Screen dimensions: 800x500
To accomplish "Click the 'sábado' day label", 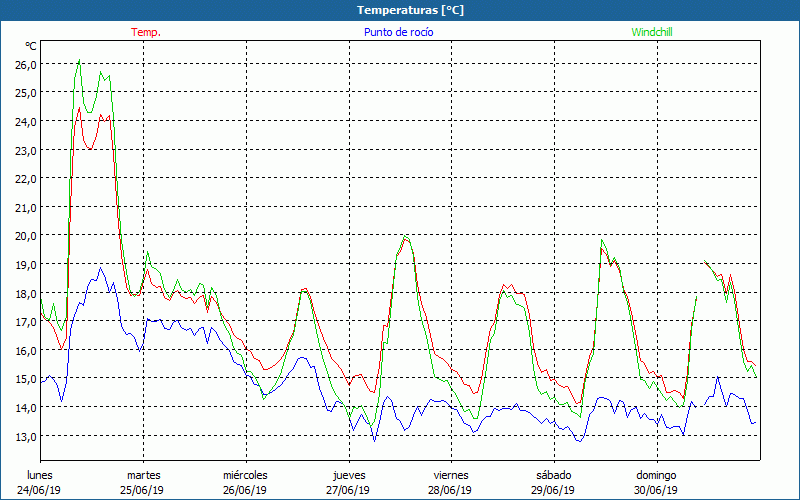I will [554, 475].
